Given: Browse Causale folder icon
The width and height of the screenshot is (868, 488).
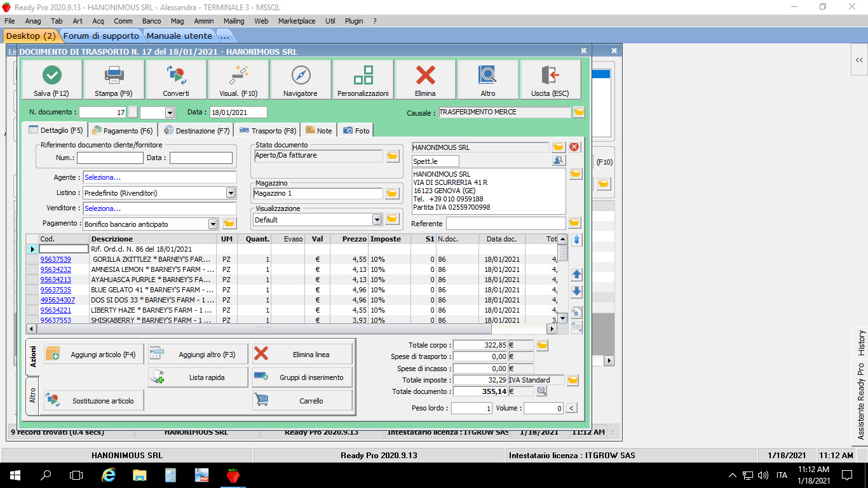Looking at the screenshot, I should tap(579, 112).
